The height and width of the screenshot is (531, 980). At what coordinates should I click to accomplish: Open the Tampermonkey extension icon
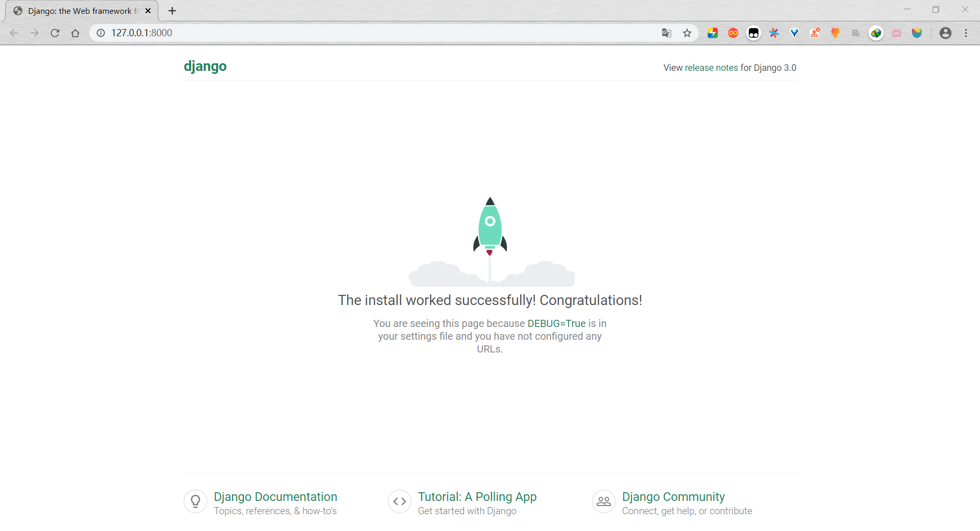coord(753,33)
